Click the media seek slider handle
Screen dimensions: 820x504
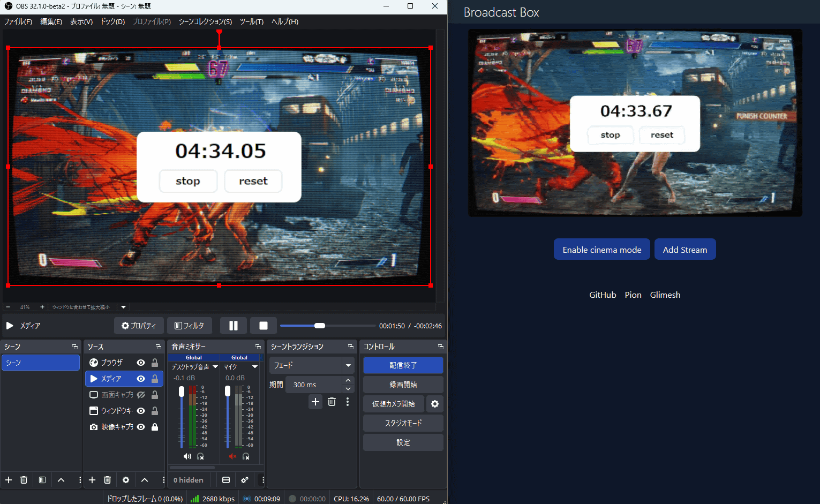pyautogui.click(x=320, y=326)
